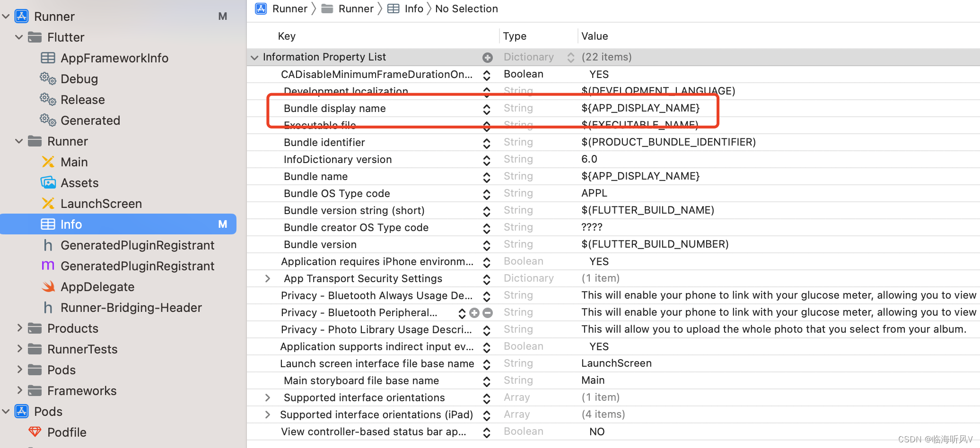Click the Runner project icon in the navigator

[x=22, y=17]
